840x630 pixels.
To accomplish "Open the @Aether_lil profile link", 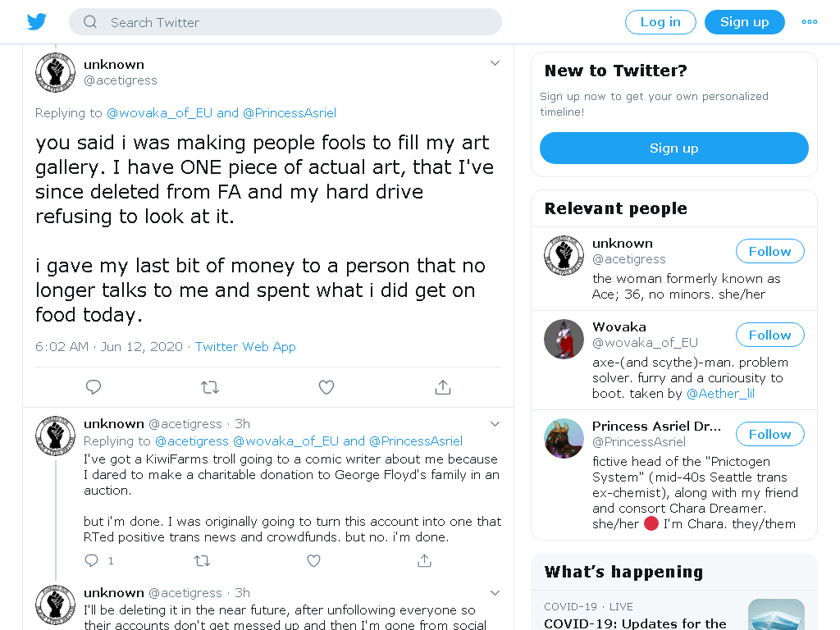I will click(720, 394).
